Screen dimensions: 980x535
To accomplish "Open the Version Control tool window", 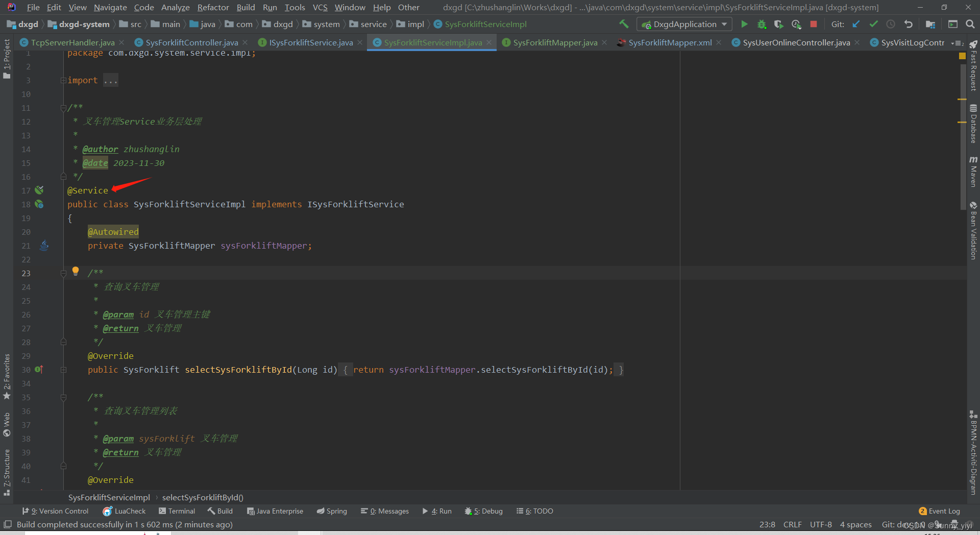I will tap(55, 511).
